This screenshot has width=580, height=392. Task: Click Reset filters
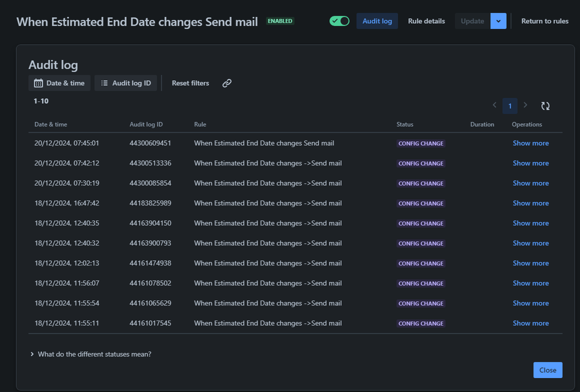click(x=190, y=83)
